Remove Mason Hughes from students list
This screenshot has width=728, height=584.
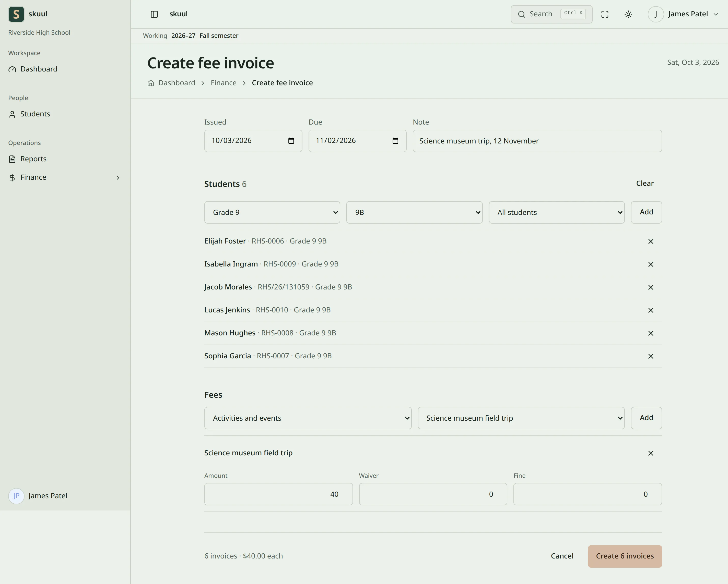coord(651,333)
